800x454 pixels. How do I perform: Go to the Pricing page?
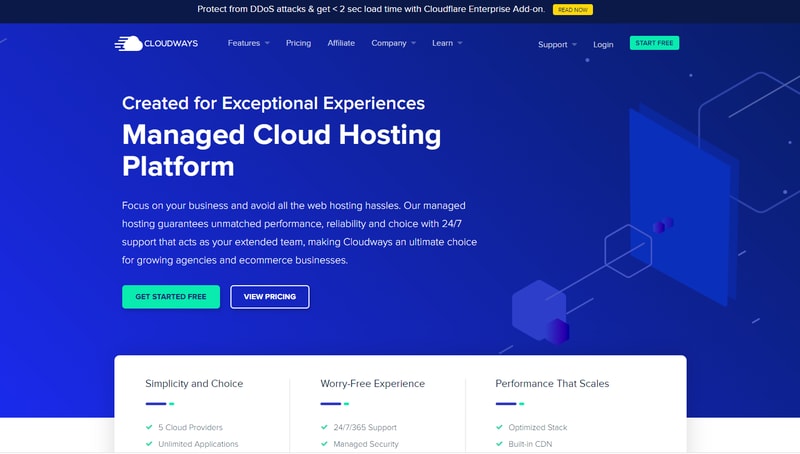pos(298,43)
